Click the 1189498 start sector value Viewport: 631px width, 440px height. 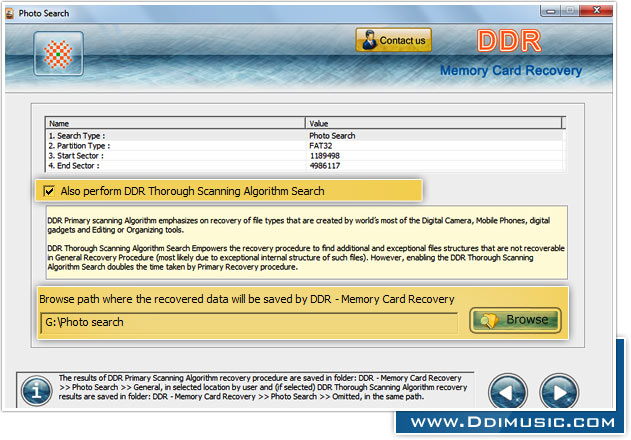click(325, 156)
